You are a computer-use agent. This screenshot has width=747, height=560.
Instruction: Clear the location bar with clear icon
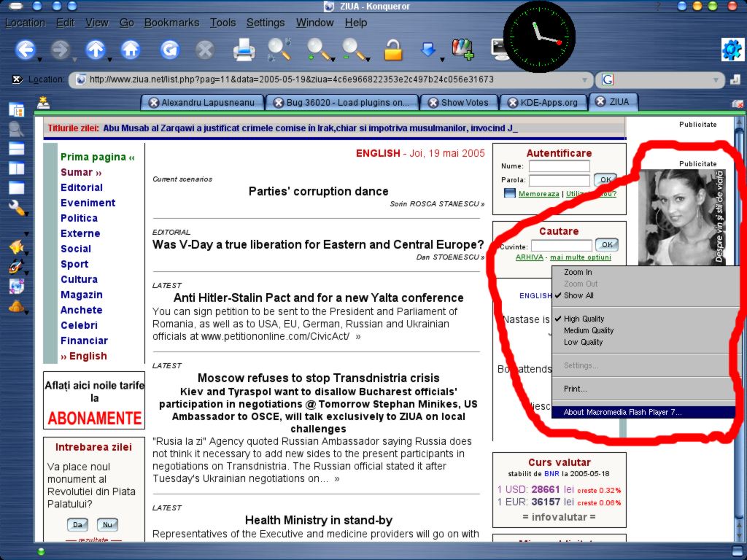coord(18,79)
